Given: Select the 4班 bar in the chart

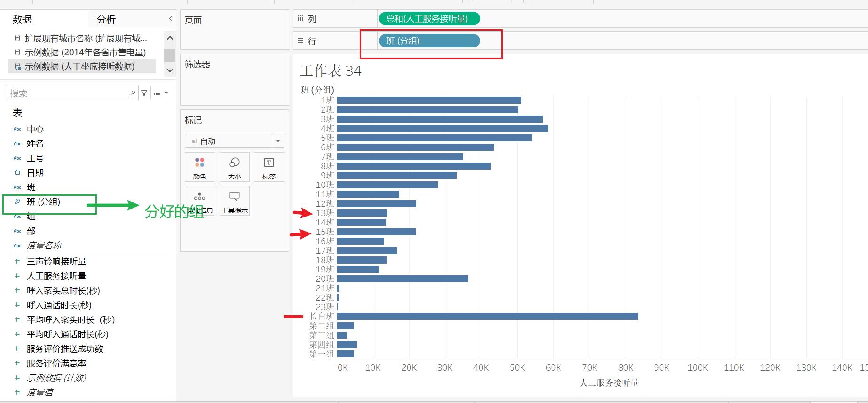Looking at the screenshot, I should pos(442,128).
